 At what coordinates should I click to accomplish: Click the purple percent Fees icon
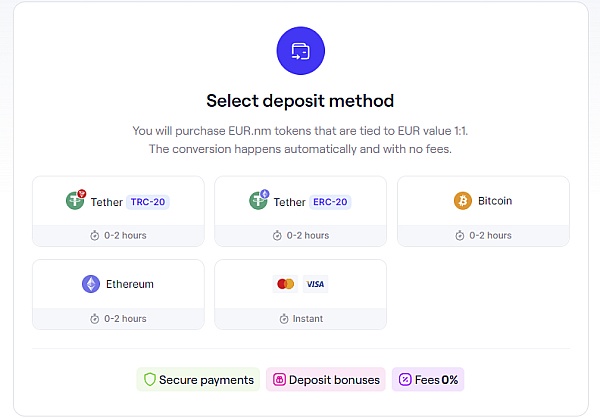click(x=405, y=379)
